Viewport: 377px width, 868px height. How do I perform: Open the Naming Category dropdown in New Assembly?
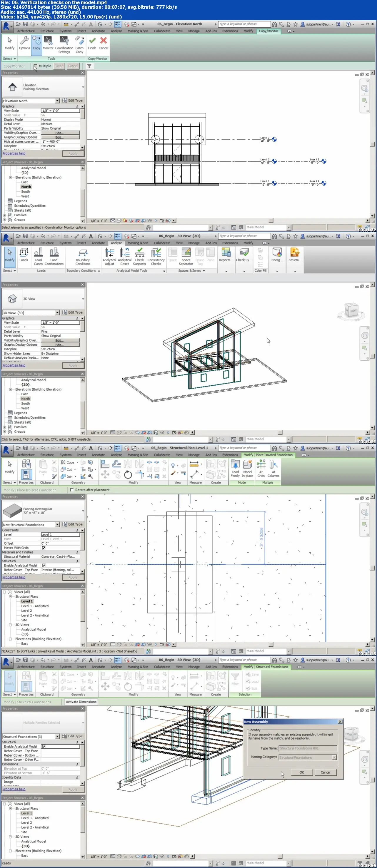tap(334, 757)
